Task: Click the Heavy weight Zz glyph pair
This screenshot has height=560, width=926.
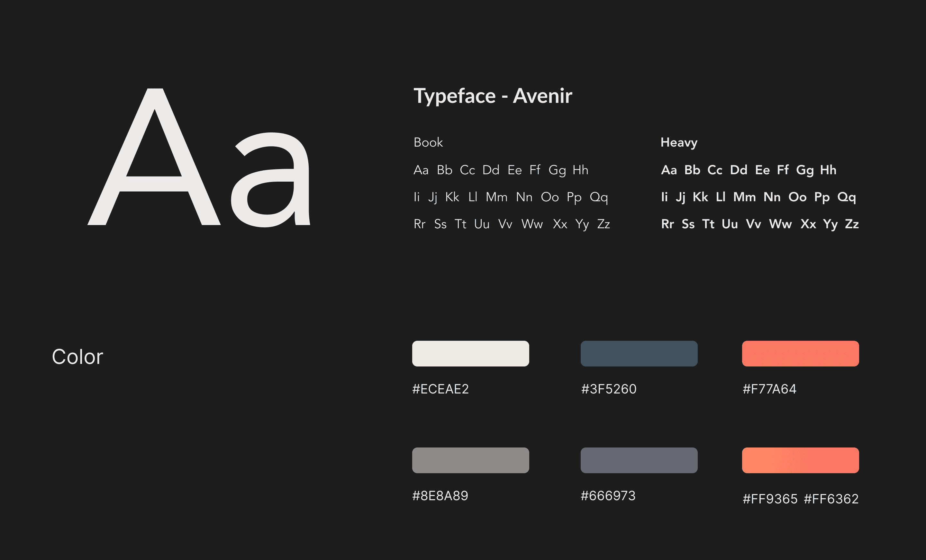Action: [852, 224]
